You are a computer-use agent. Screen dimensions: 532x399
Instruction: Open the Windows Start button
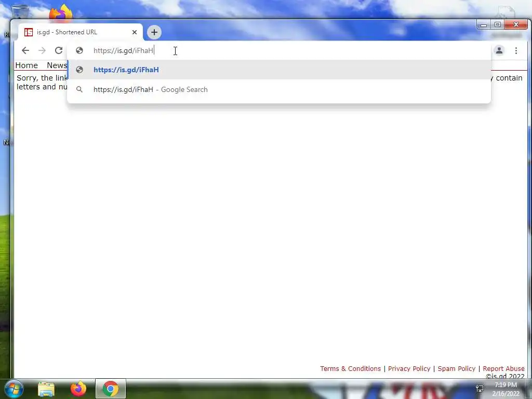[x=14, y=389]
